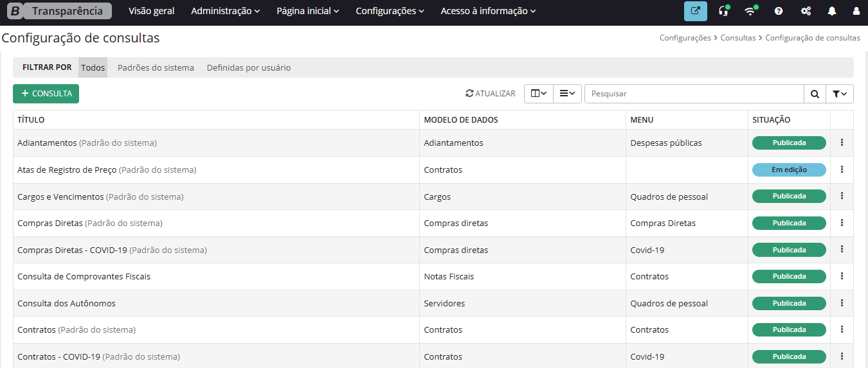Filter by Definidas por usuário
868x368 pixels.
point(248,67)
